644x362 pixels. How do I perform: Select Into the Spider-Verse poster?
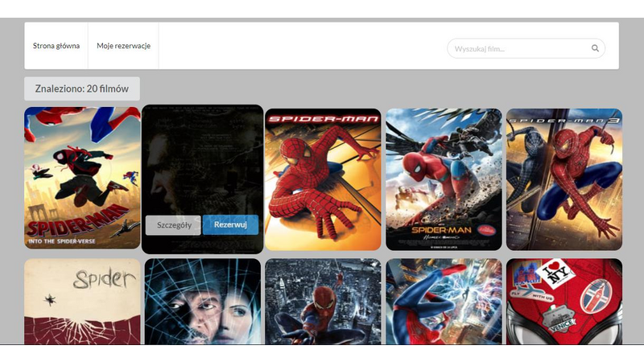(82, 178)
